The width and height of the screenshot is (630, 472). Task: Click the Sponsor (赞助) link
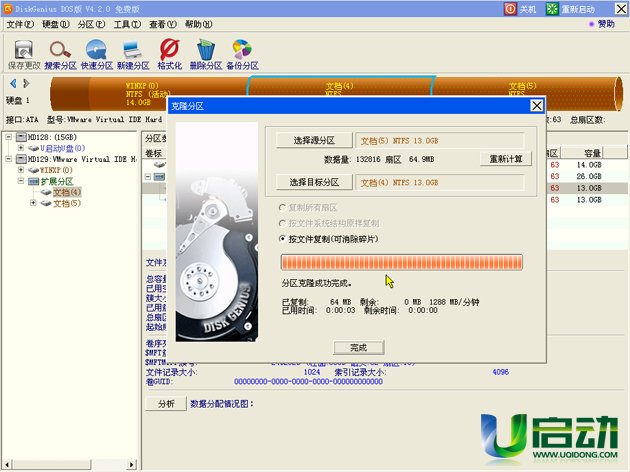tap(606, 24)
